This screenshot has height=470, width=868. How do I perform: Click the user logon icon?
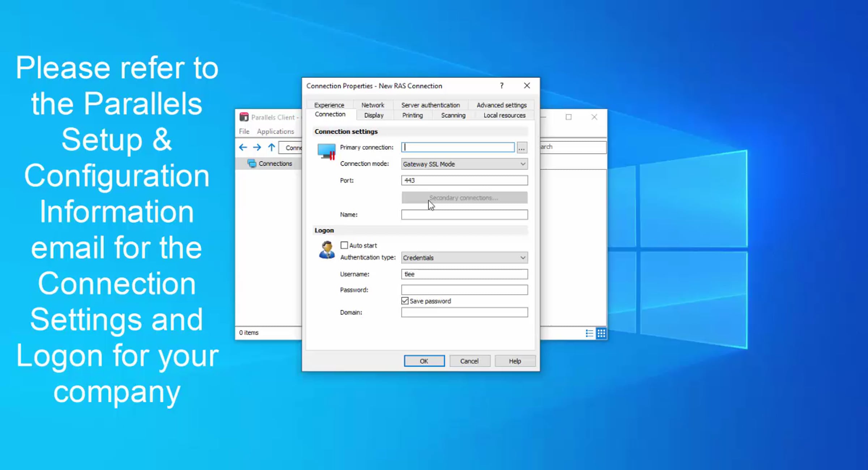pyautogui.click(x=327, y=250)
